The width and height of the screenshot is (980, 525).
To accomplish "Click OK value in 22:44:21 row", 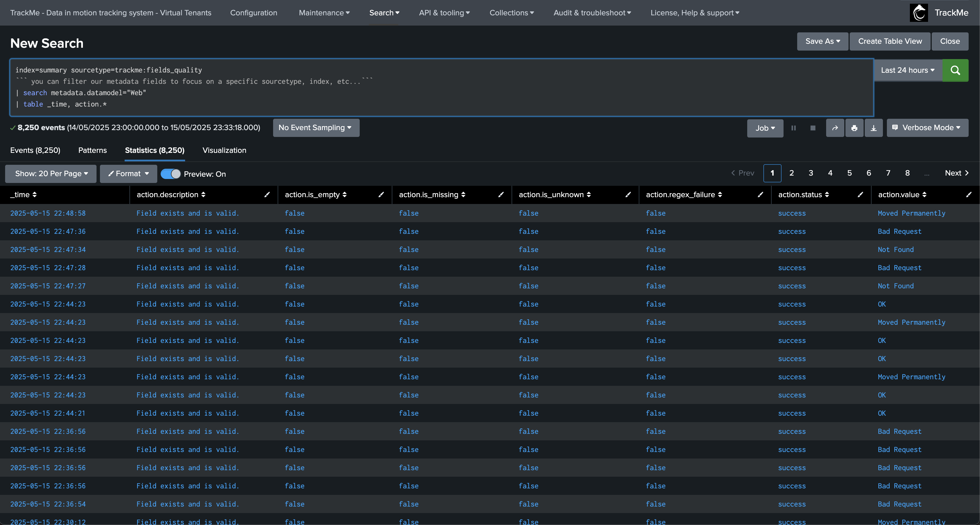I will [882, 413].
